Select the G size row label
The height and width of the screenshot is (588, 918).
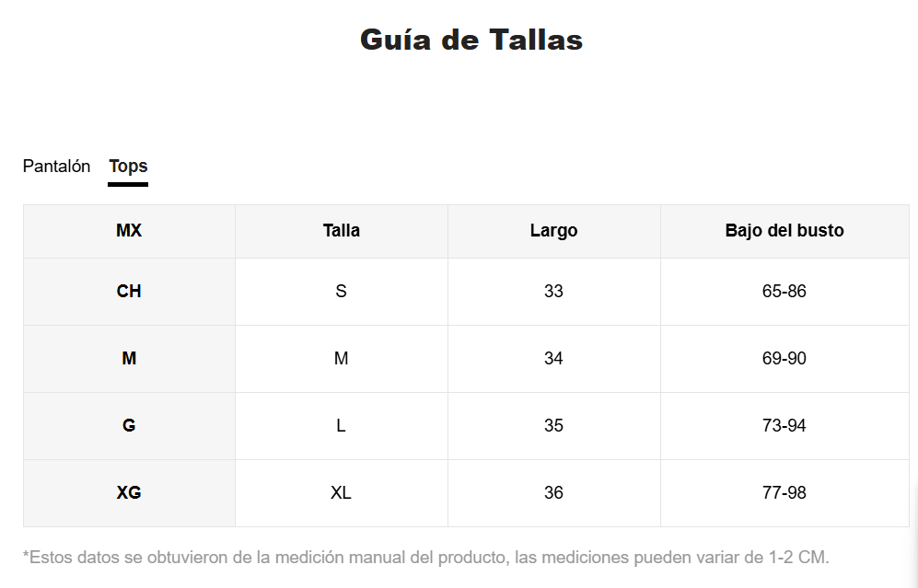129,425
